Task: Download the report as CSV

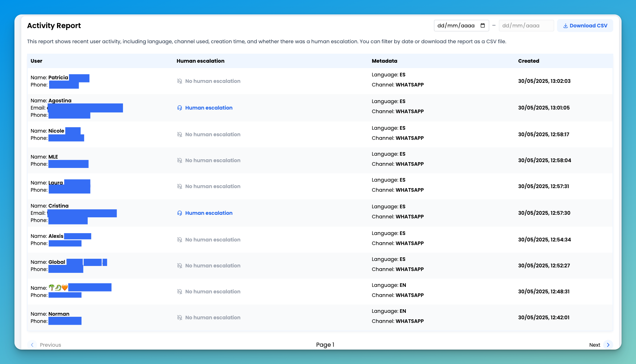Action: [585, 26]
